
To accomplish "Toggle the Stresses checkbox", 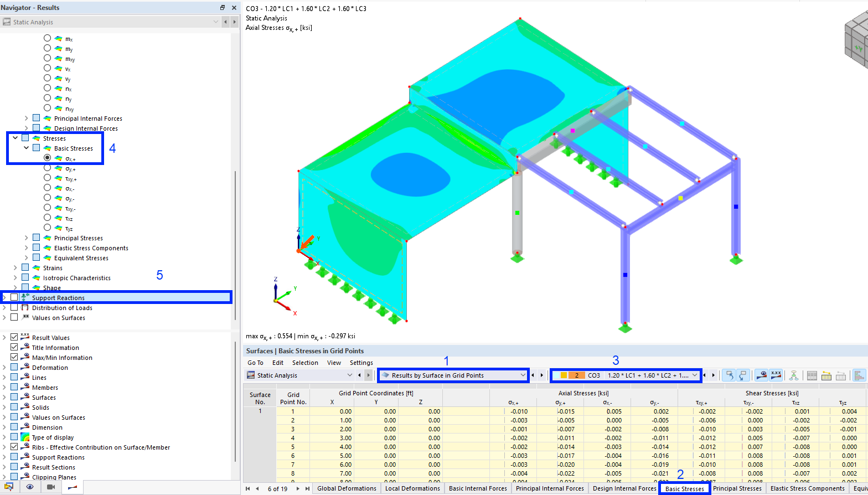I will coord(25,138).
